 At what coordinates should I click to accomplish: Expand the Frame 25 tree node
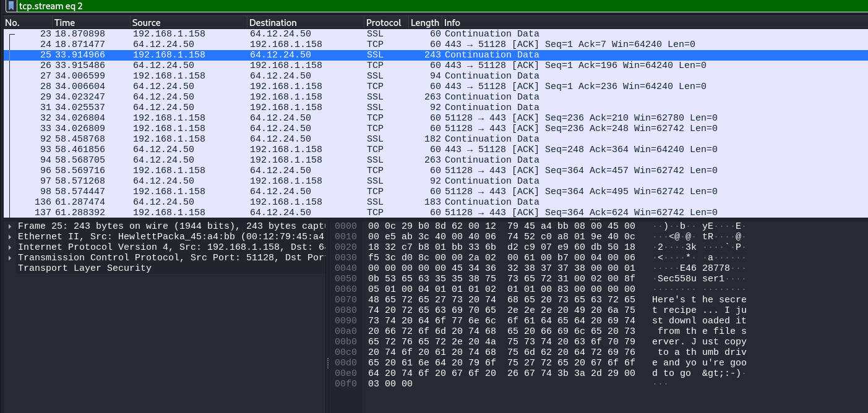pos(10,226)
